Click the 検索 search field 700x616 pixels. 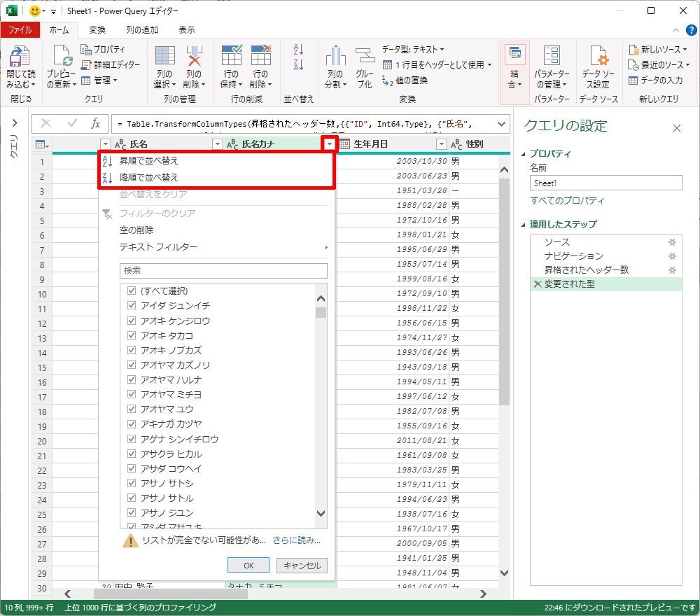[x=223, y=270]
